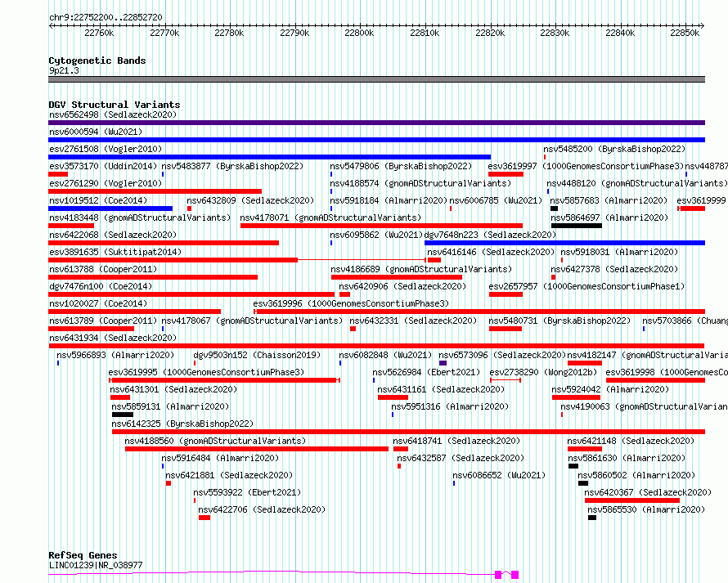The height and width of the screenshot is (583, 728).
Task: Click the nsv6006785 (Wu2021) label
Action: coord(496,200)
